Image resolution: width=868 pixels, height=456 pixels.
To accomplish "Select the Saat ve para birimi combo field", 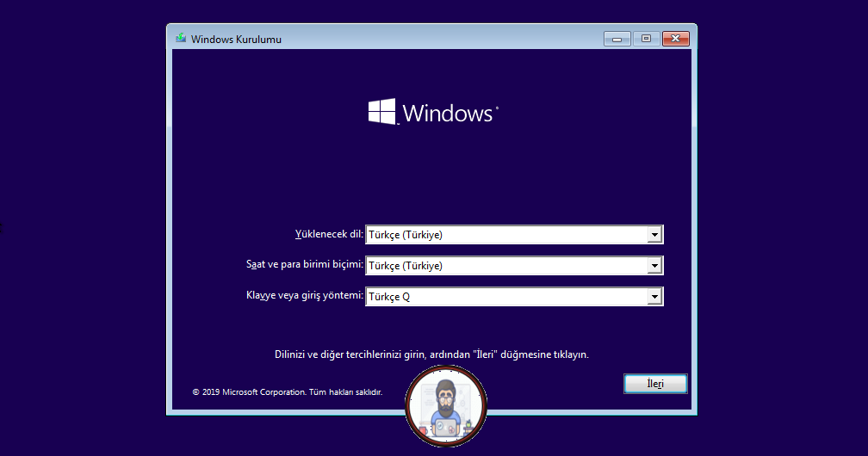I will tap(514, 266).
